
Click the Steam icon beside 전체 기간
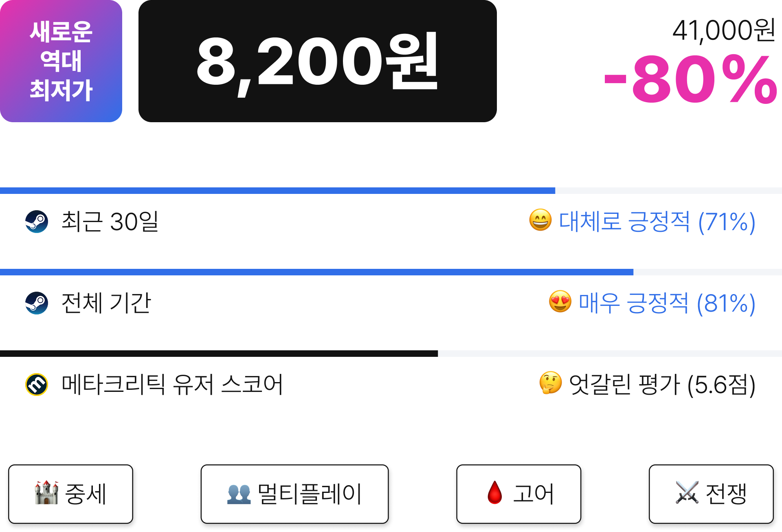37,303
